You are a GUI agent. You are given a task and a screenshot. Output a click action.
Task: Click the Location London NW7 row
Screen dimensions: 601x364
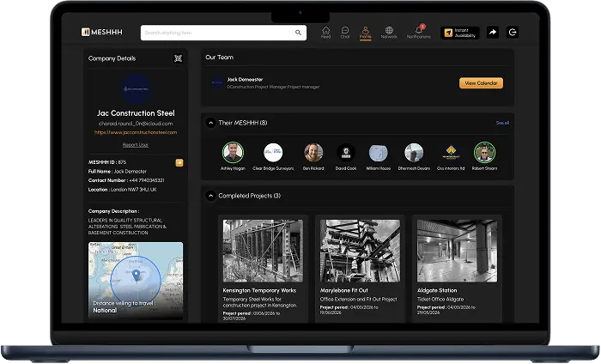pos(122,190)
